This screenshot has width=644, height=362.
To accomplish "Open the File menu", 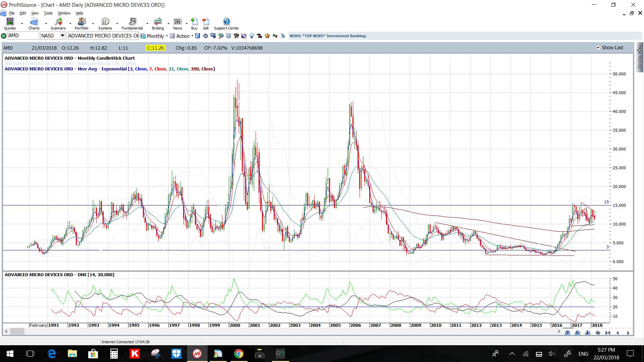I will click(12, 13).
